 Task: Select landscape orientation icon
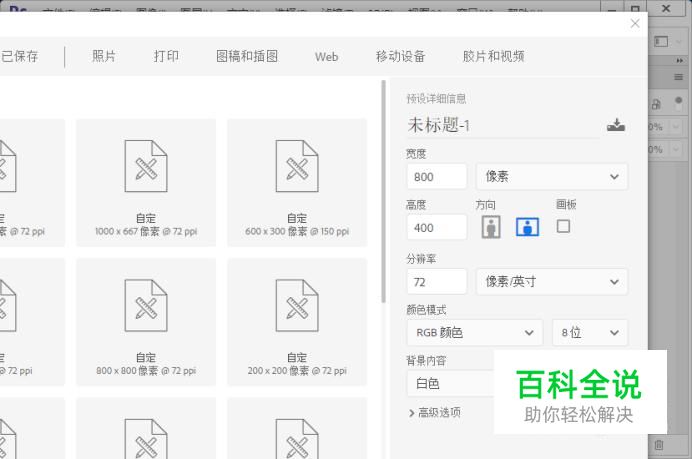point(527,227)
